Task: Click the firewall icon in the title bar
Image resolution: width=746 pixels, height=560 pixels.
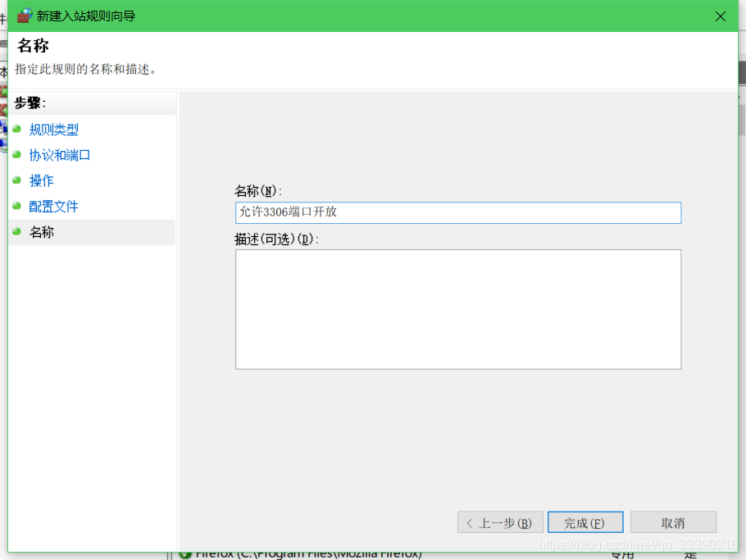Action: [25, 16]
